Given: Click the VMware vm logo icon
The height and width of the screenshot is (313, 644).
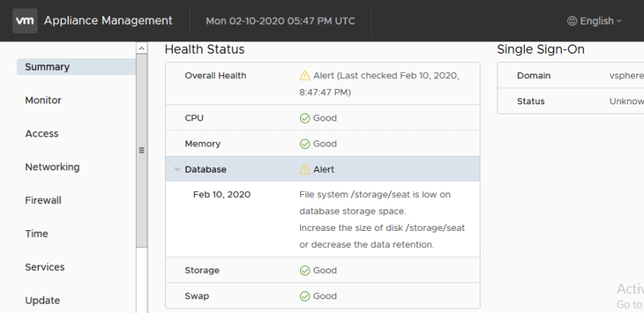Looking at the screenshot, I should coord(25,21).
